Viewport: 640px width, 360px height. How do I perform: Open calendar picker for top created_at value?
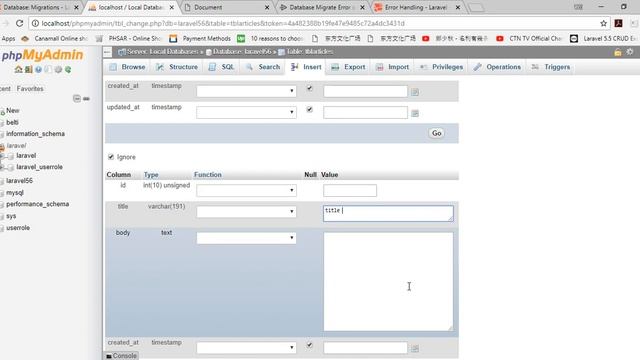coord(415,92)
